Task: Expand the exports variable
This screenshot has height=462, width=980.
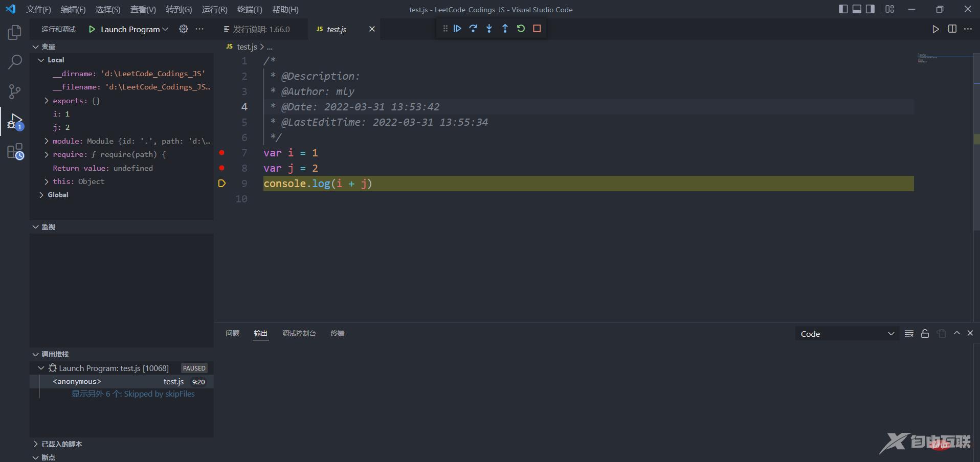Action: click(47, 101)
